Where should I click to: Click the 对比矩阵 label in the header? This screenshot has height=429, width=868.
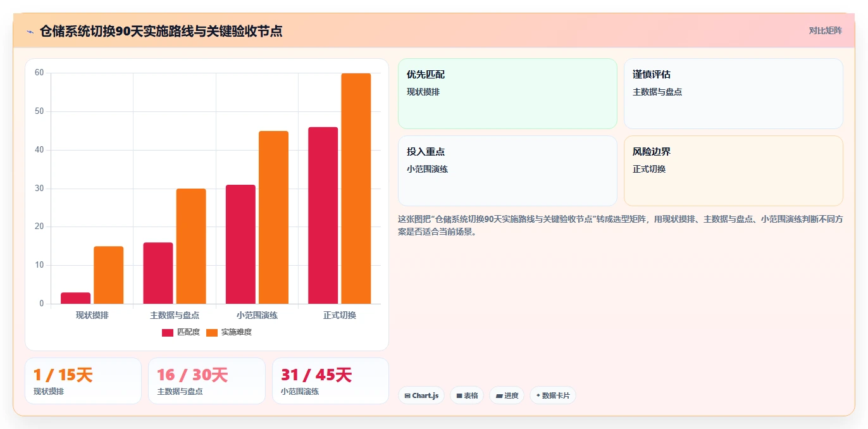click(x=825, y=30)
